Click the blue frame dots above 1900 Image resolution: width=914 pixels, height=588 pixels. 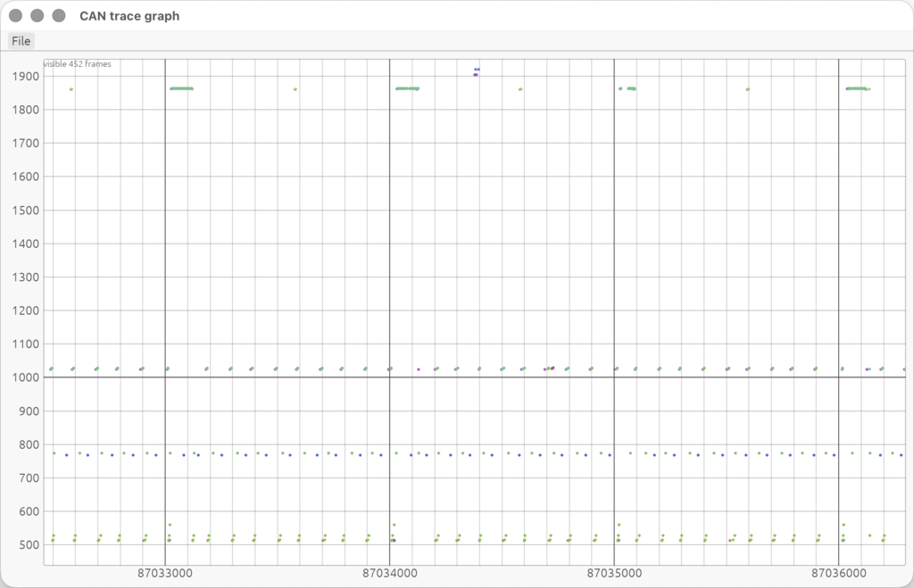coord(477,70)
